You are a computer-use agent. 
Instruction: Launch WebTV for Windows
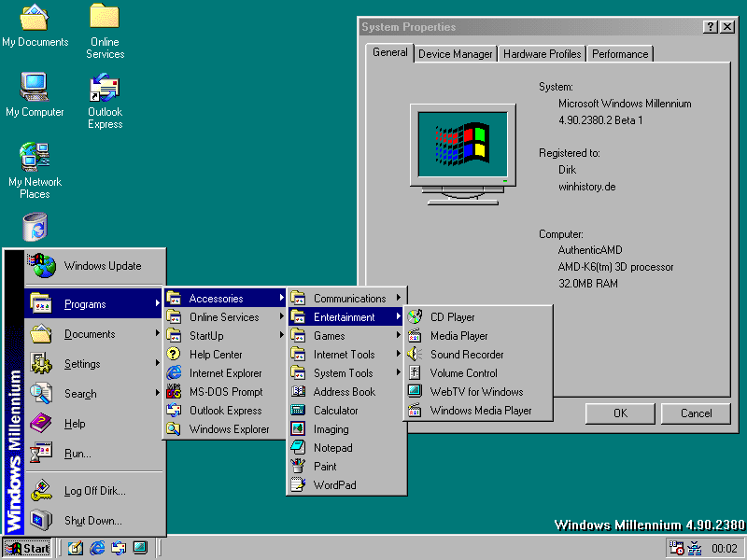pyautogui.click(x=478, y=391)
